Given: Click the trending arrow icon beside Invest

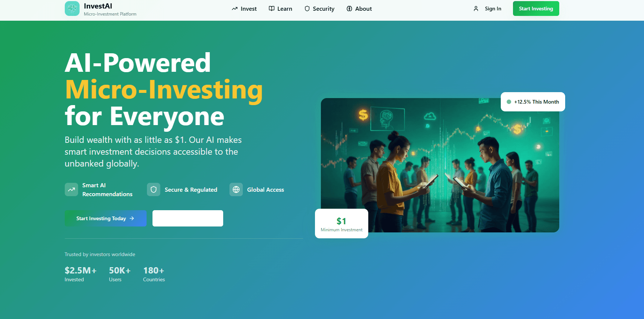Looking at the screenshot, I should [235, 9].
